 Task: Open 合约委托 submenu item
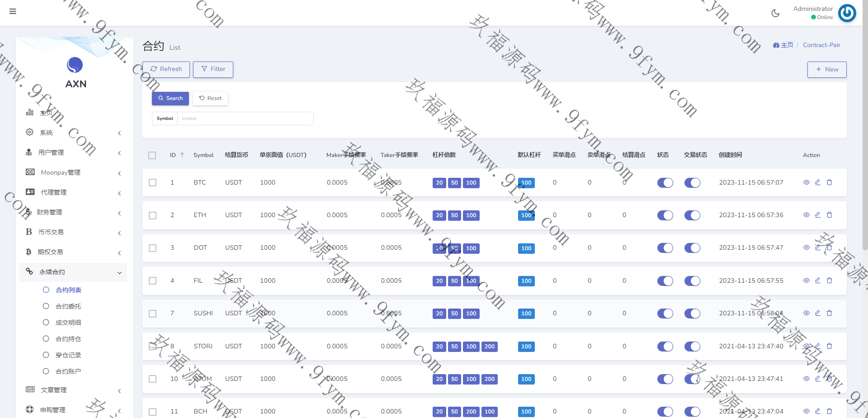(x=68, y=306)
